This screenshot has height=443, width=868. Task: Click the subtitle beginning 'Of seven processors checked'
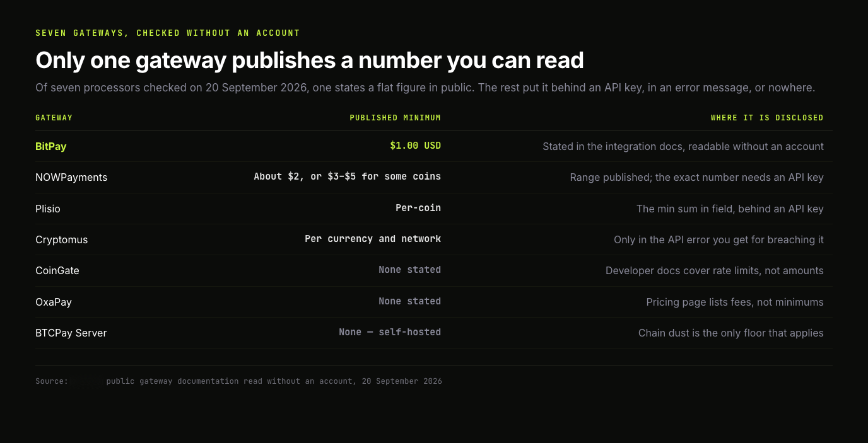(425, 88)
